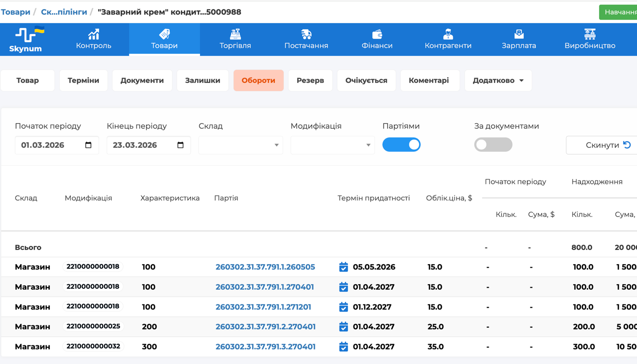
Task: Open the Додатково dropdown menu
Action: click(498, 80)
